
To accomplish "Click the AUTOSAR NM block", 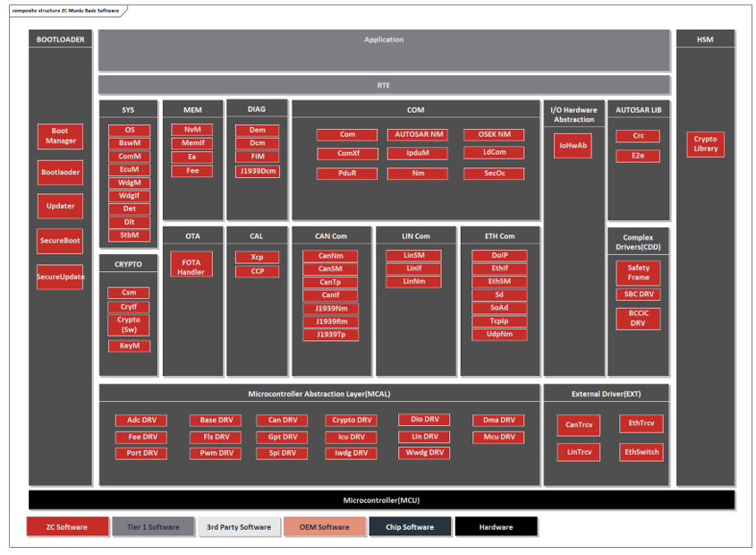I will click(x=418, y=134).
